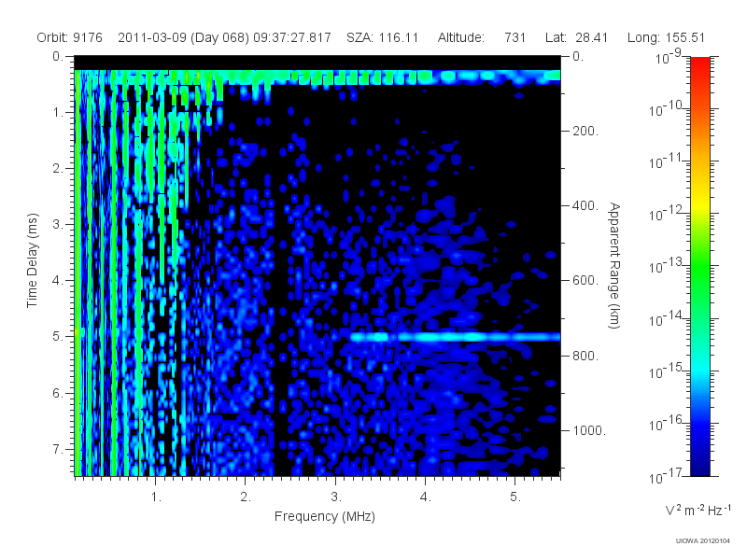The width and height of the screenshot is (747, 560).
Task: Click the '800.' Apparent Range tick label
Action: (585, 356)
